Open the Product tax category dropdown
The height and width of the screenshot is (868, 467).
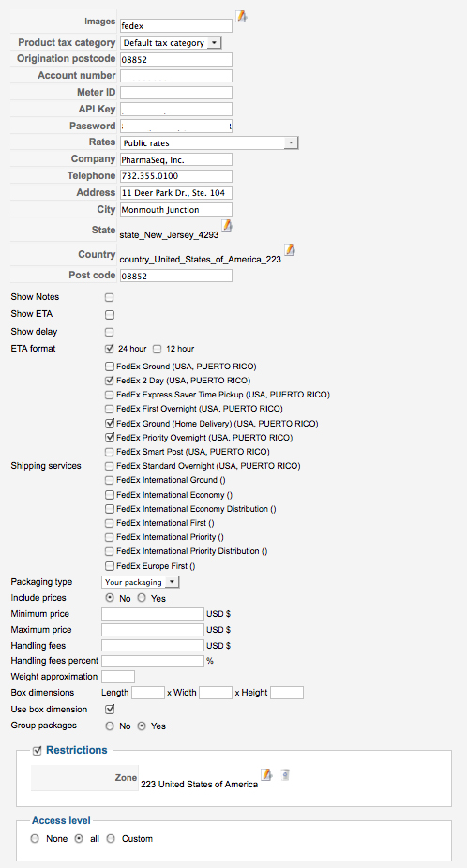(x=171, y=42)
